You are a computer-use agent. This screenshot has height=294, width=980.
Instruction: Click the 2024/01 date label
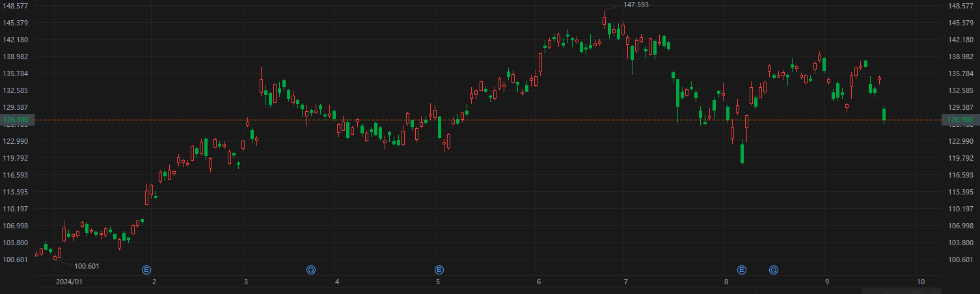[69, 282]
